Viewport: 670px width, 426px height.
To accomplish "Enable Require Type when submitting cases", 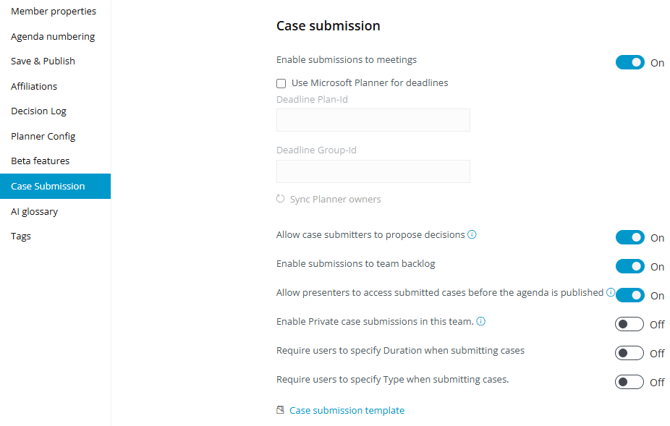I will pos(629,382).
